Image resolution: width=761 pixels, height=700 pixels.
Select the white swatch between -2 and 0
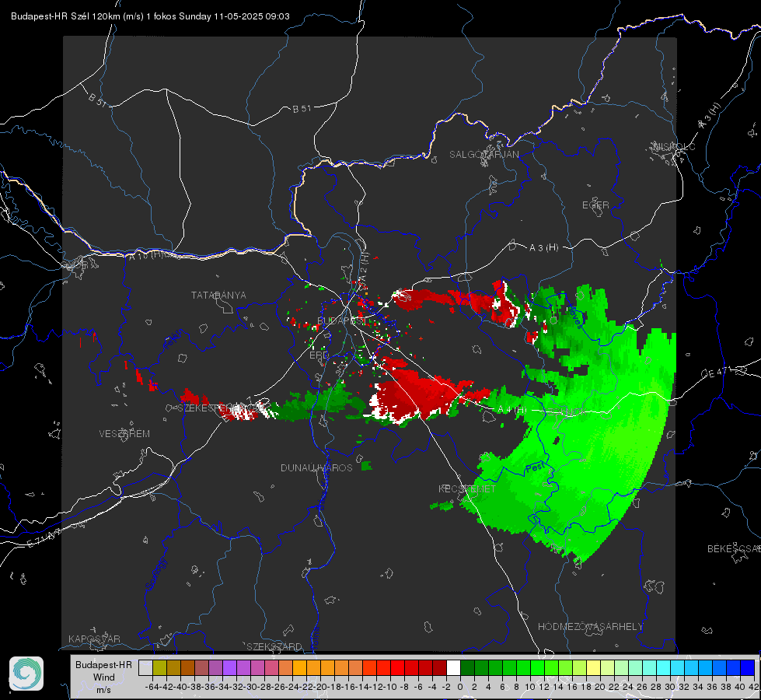coord(453,667)
